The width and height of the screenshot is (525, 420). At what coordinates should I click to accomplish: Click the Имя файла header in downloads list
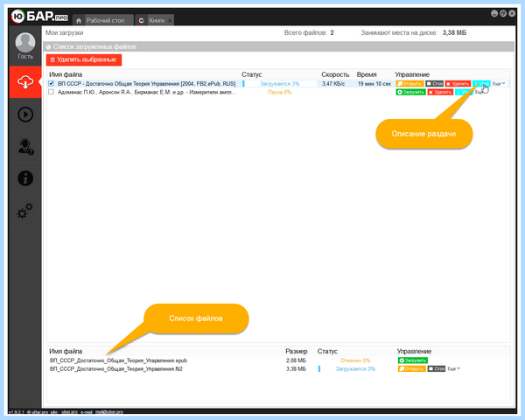[66, 74]
